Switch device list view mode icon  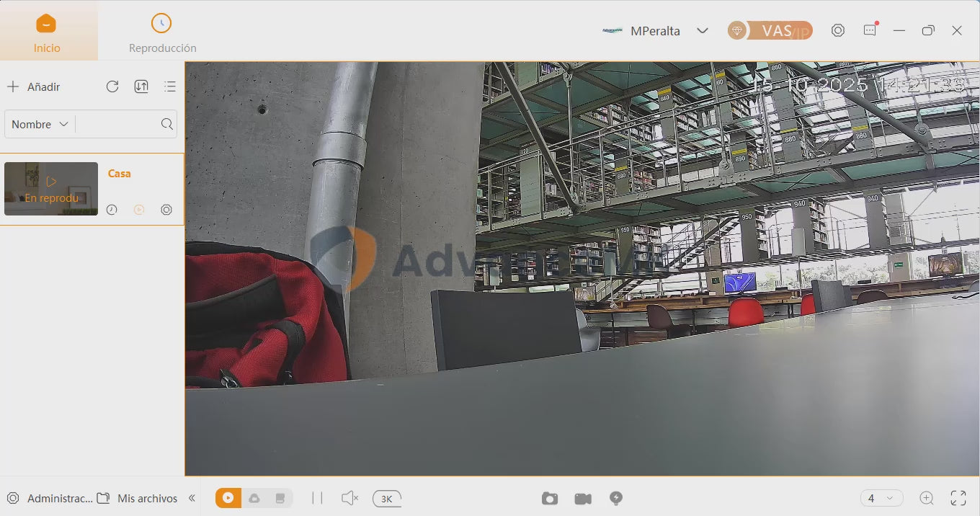(x=170, y=86)
